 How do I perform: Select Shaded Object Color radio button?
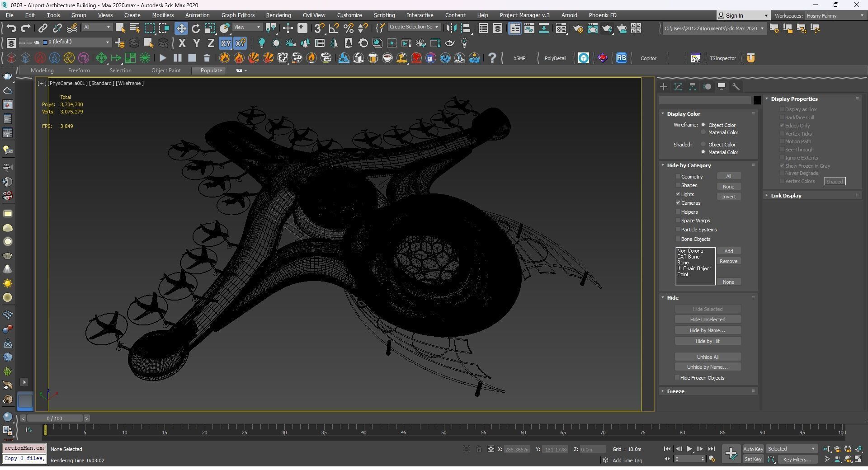[703, 145]
